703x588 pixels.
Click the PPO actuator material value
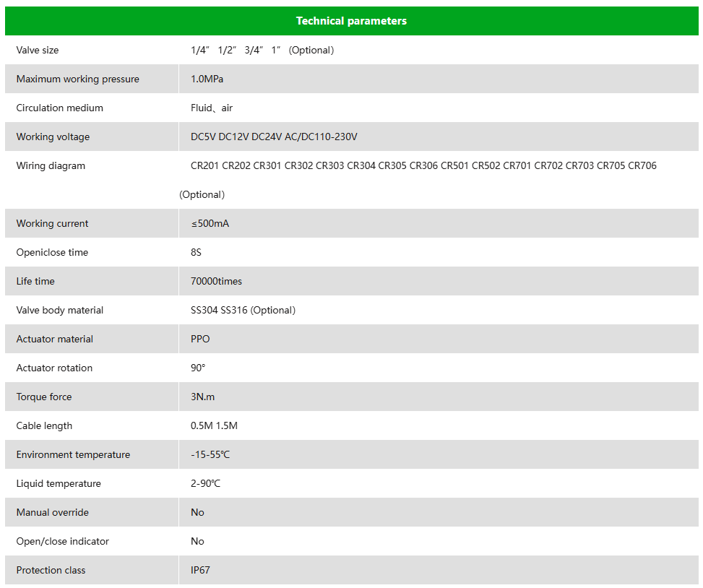click(x=200, y=339)
